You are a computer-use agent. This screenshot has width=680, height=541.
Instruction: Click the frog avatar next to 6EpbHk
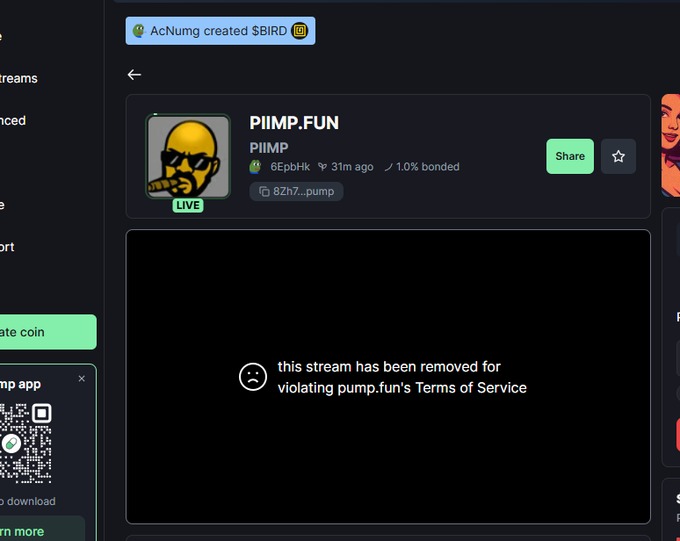pos(255,167)
